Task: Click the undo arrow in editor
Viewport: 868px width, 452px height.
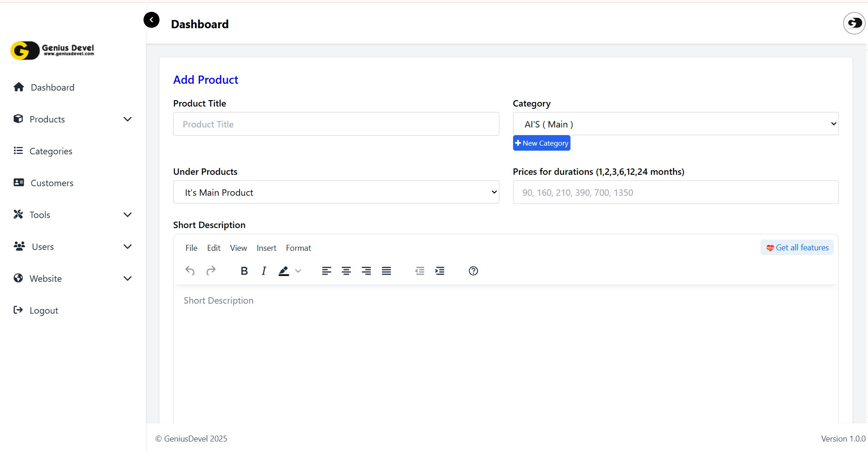Action: (190, 271)
